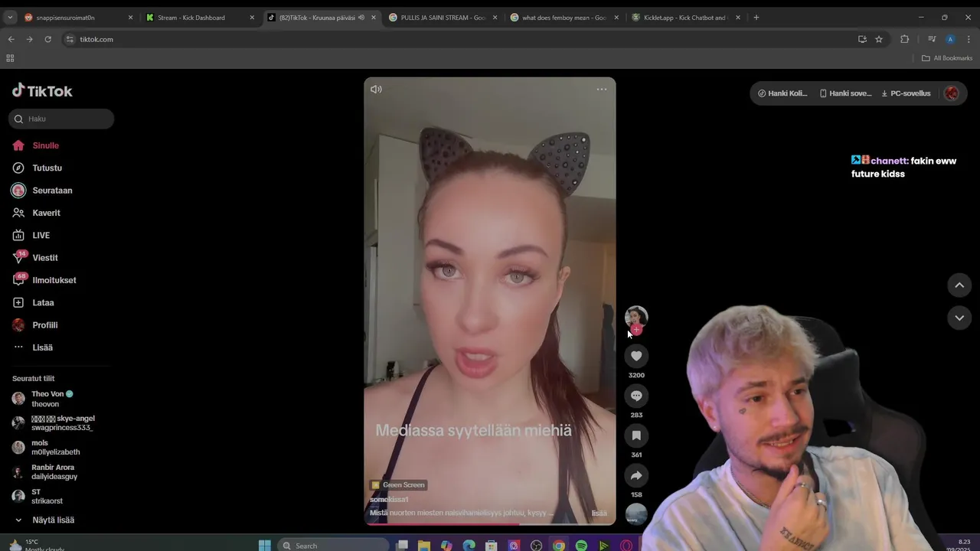Open the All Bookmarks folder

(x=947, y=58)
